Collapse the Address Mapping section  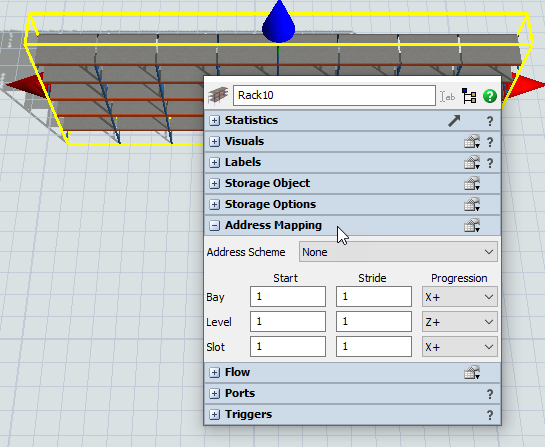(x=214, y=226)
